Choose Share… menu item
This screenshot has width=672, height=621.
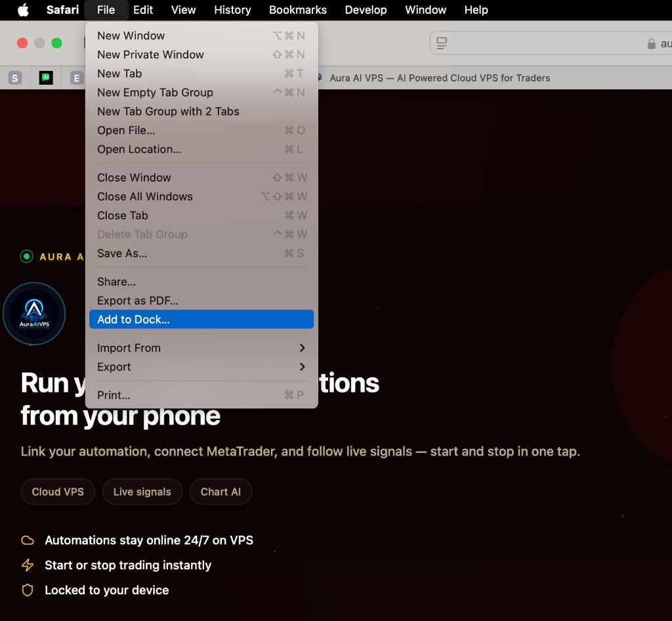[x=201, y=282]
